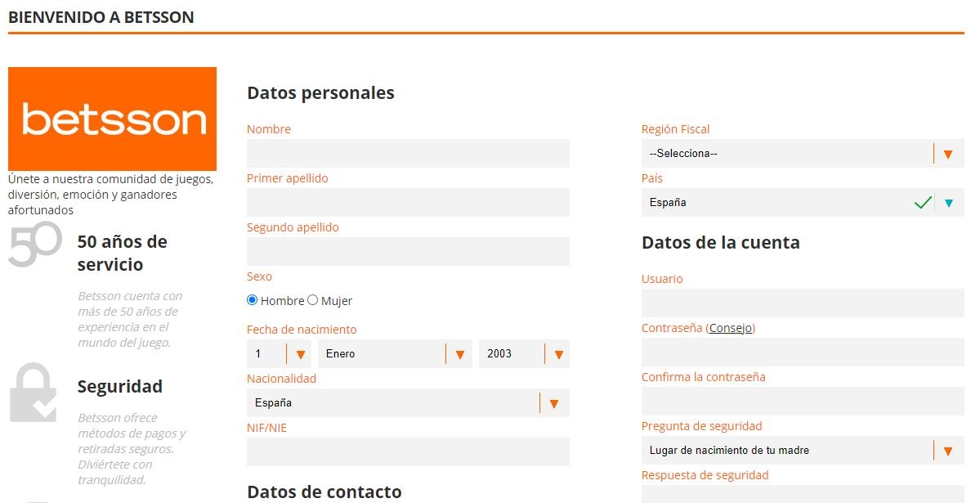Click the 50 years service icon
The image size is (980, 503).
point(36,245)
